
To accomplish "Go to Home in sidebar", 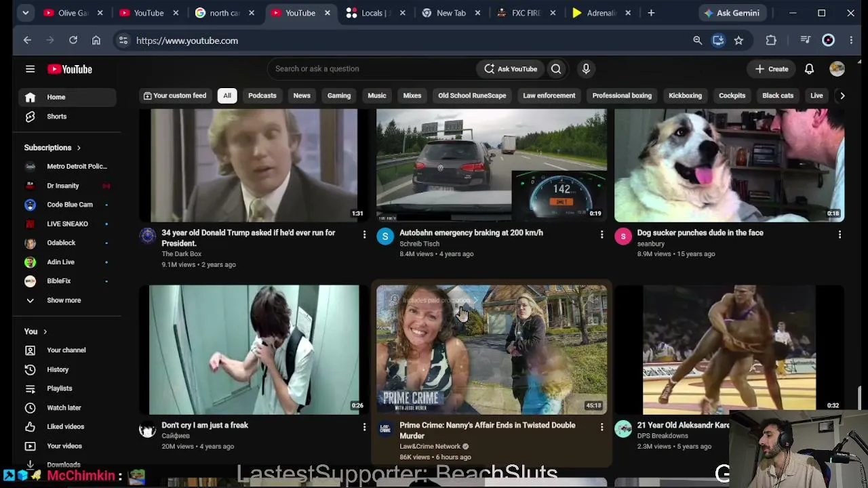I will (68, 97).
